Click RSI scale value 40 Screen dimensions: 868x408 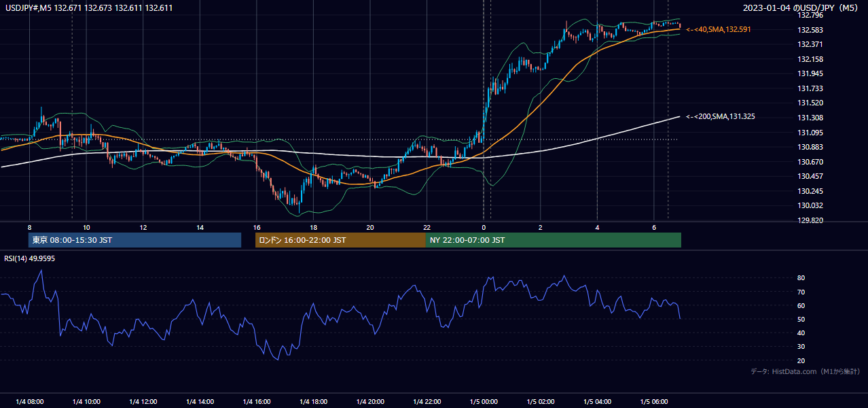click(801, 333)
